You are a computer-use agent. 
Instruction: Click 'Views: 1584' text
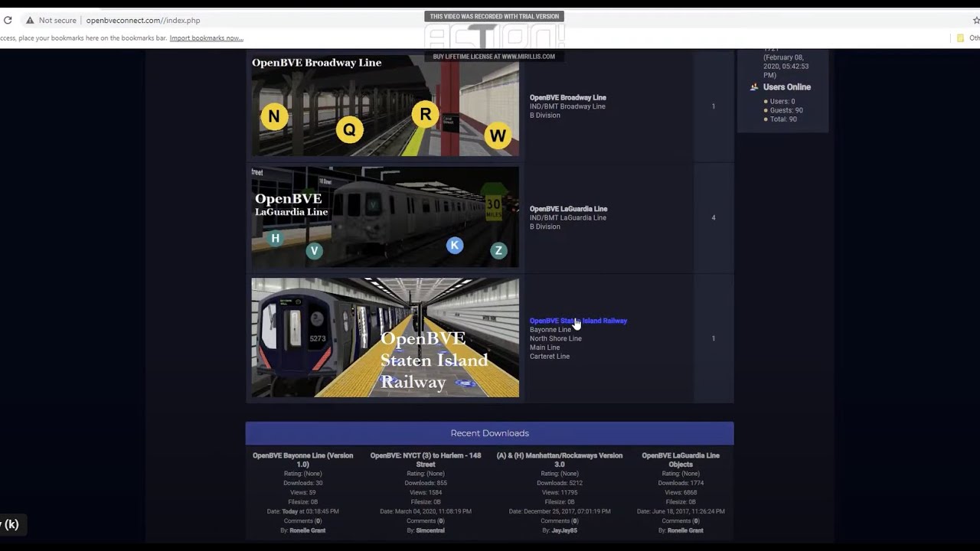pyautogui.click(x=426, y=493)
